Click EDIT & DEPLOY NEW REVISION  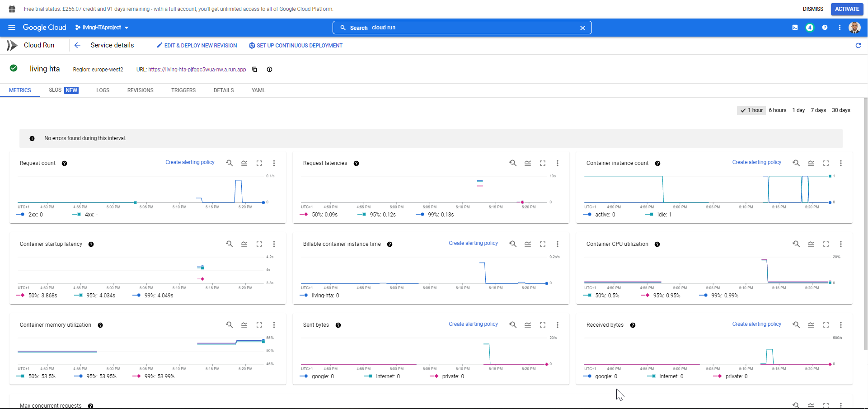coord(197,45)
